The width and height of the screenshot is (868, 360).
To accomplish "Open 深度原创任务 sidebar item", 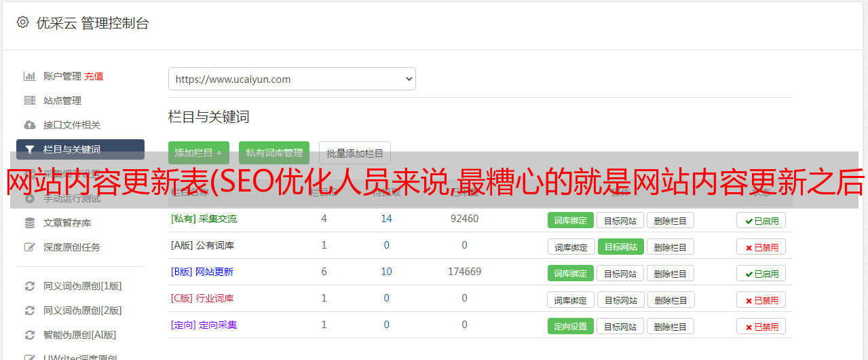I will 72,247.
